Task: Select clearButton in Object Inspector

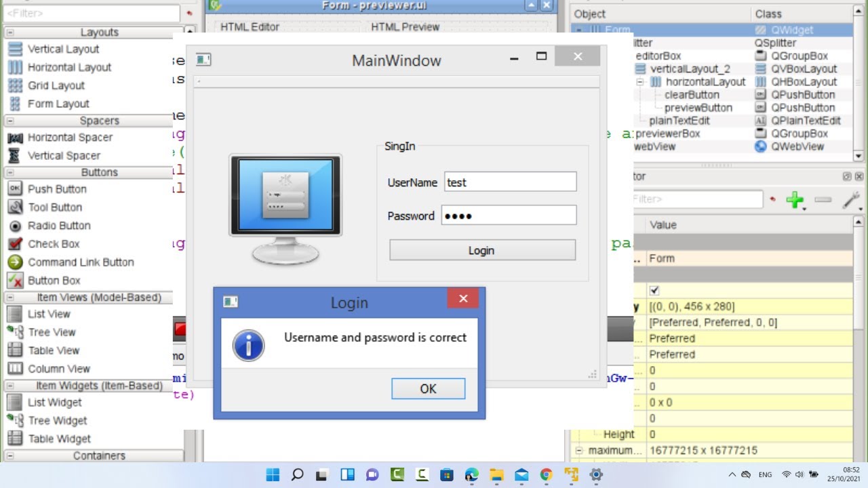Action: [692, 95]
